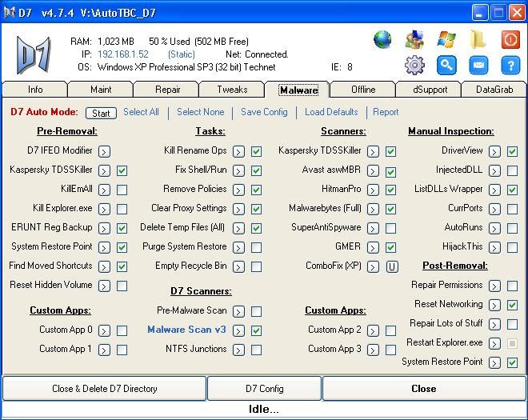This screenshot has width=528, height=420.
Task: Click Close & Delete D7 Directory button
Action: coord(104,389)
